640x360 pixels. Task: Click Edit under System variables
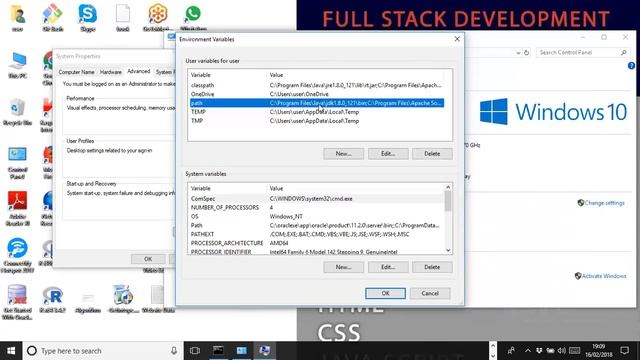pyautogui.click(x=388, y=267)
